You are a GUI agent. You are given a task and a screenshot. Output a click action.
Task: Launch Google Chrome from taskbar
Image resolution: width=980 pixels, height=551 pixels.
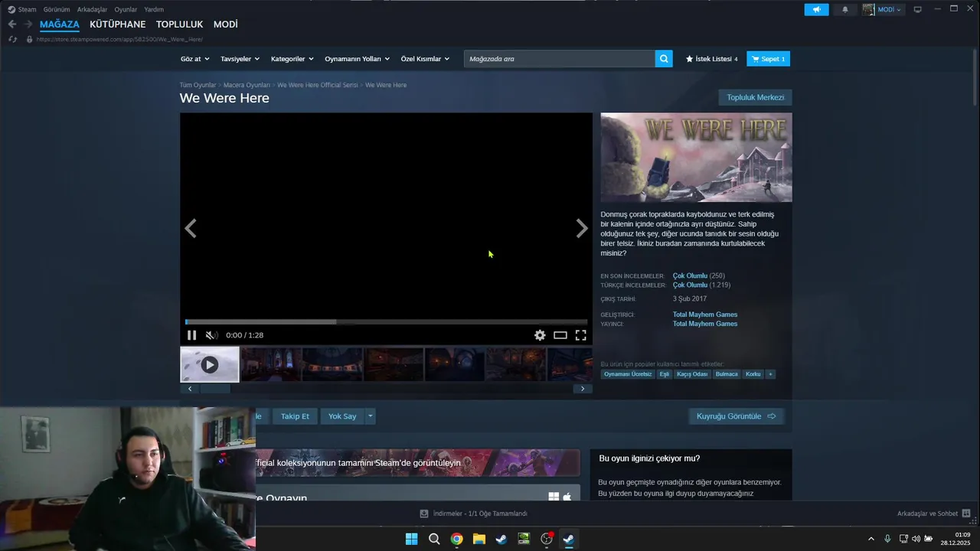(456, 539)
